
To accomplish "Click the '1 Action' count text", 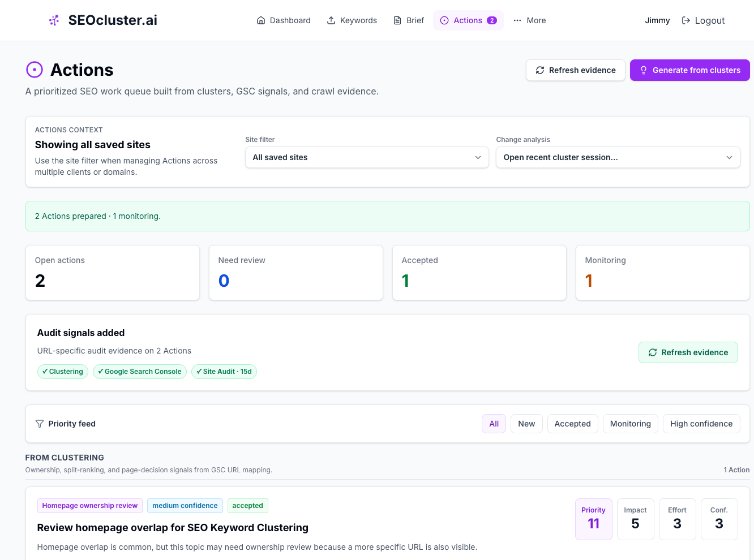I will tap(736, 470).
